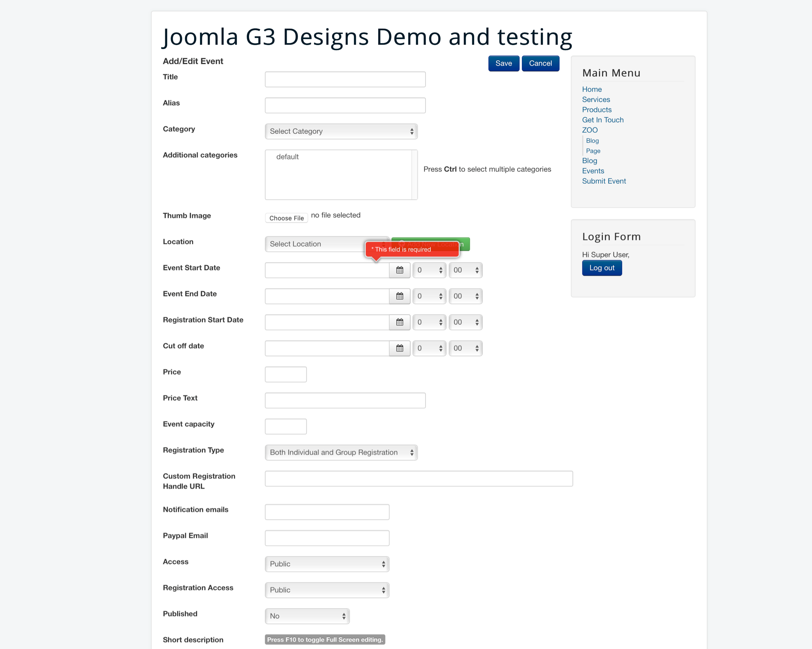Choose File for Thumb Image

[286, 218]
